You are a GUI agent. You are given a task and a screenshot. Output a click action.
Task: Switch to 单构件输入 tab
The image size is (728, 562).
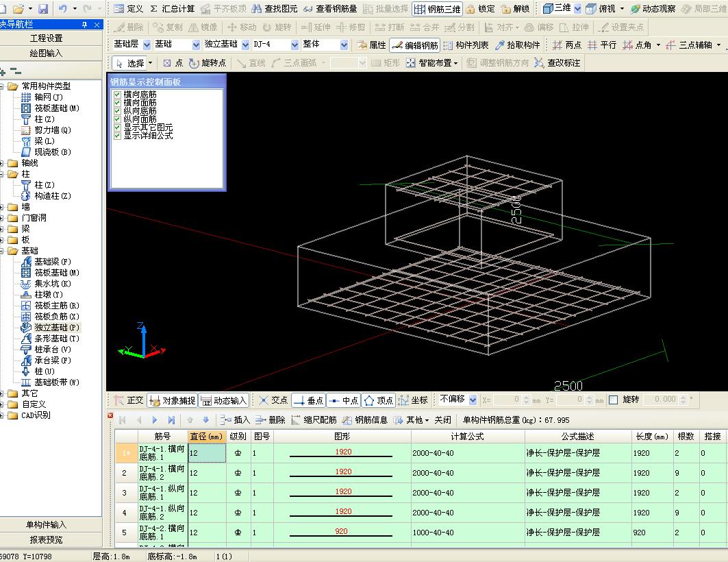pos(46,525)
